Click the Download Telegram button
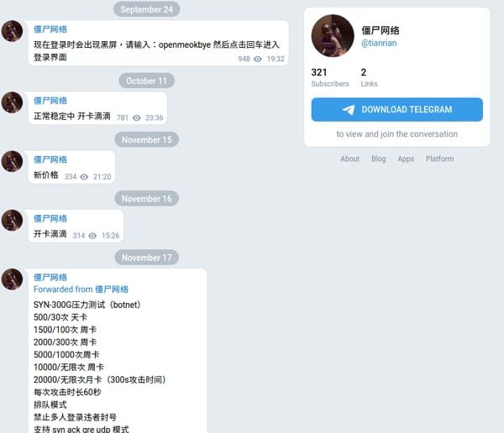 [x=397, y=110]
